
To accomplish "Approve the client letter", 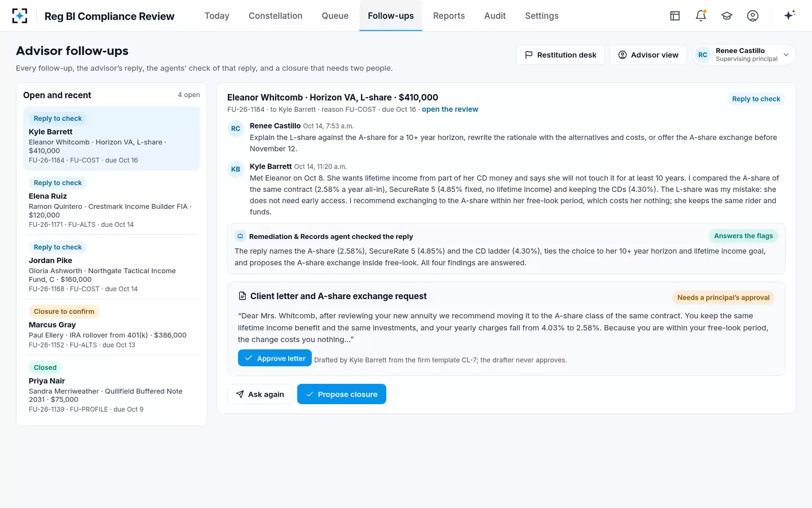I will point(275,358).
